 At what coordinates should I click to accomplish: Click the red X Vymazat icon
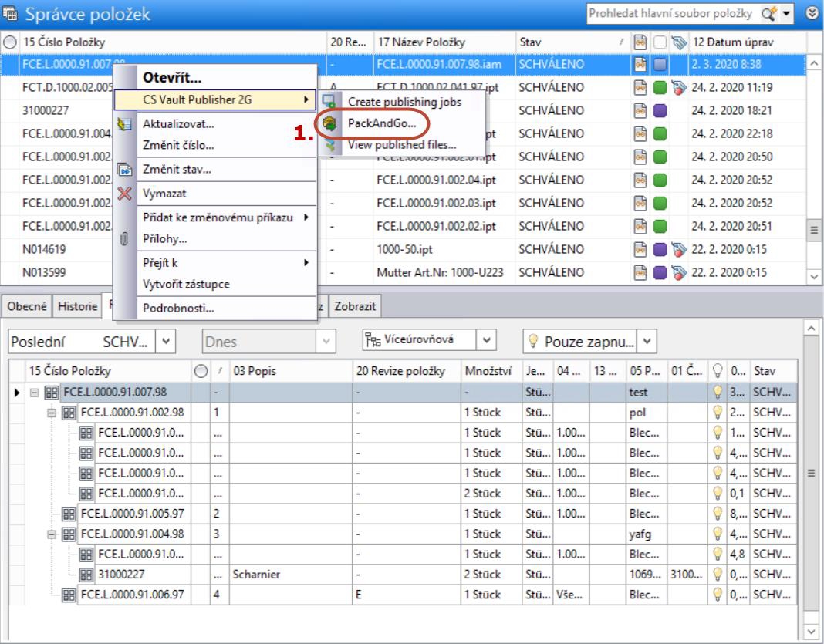(x=124, y=194)
